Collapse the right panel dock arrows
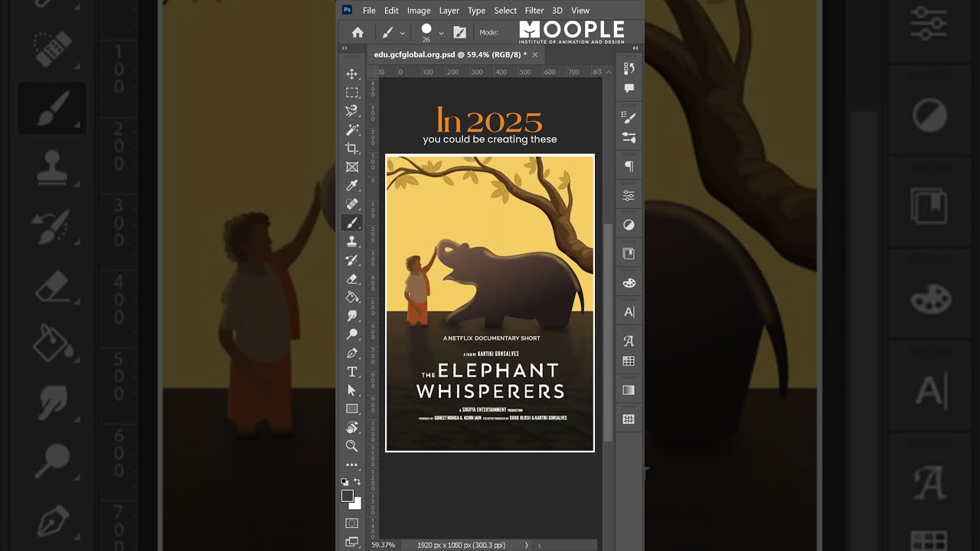The width and height of the screenshot is (980, 551). pos(635,48)
